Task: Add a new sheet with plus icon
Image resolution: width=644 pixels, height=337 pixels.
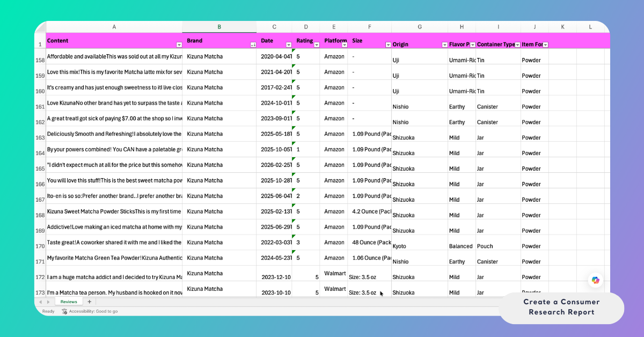Action: [x=89, y=302]
